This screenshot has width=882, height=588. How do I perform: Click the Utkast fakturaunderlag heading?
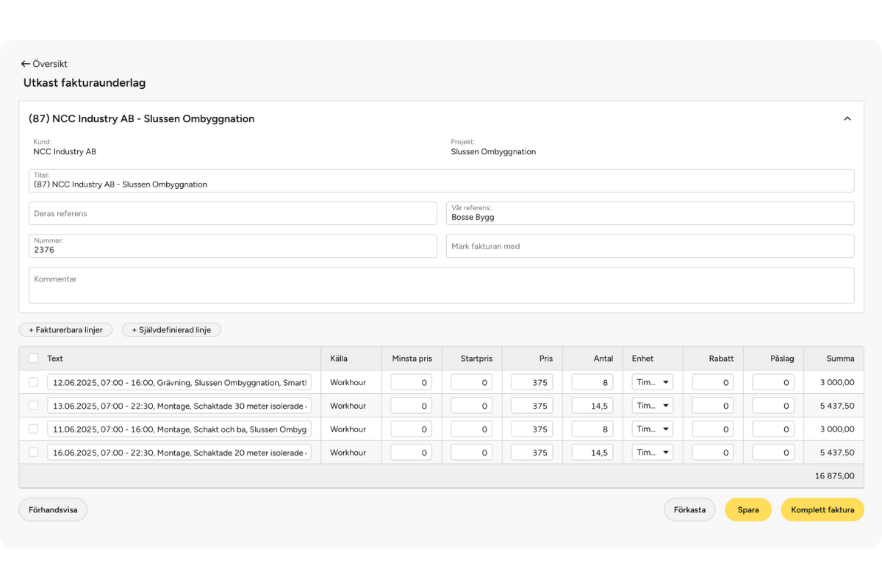coord(85,83)
